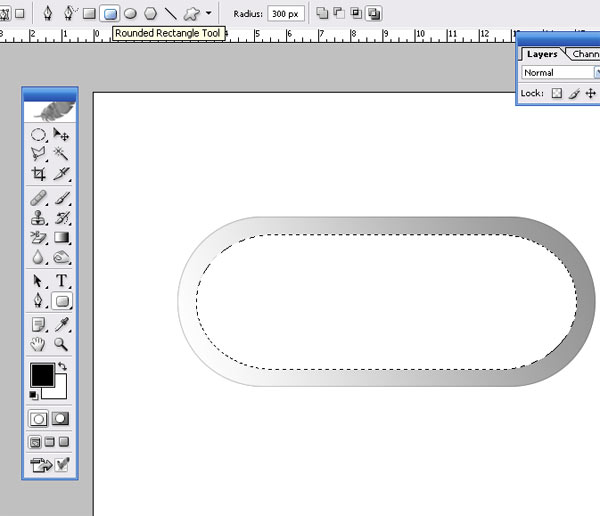Choose the Path Selection tool
This screenshot has height=516, width=600.
(x=38, y=281)
